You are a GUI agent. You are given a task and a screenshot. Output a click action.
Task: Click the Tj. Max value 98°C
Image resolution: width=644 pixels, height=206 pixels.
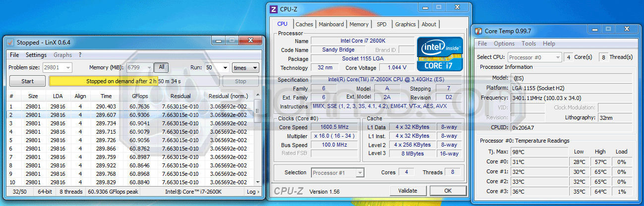[538, 152]
